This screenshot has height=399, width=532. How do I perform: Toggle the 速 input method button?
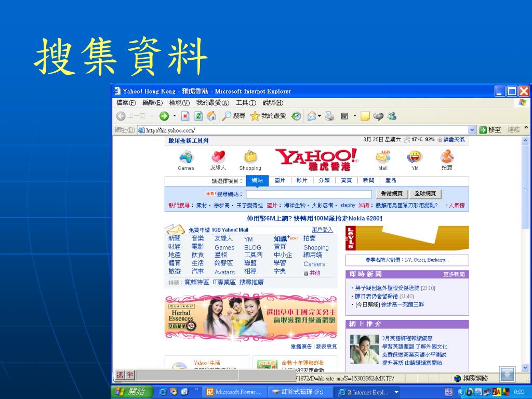(120, 375)
